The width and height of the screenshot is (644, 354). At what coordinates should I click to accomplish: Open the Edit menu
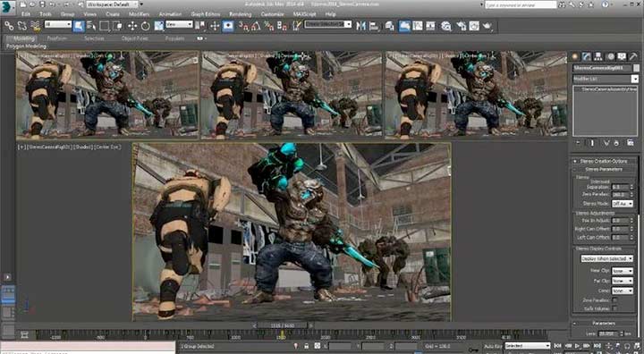click(x=26, y=14)
